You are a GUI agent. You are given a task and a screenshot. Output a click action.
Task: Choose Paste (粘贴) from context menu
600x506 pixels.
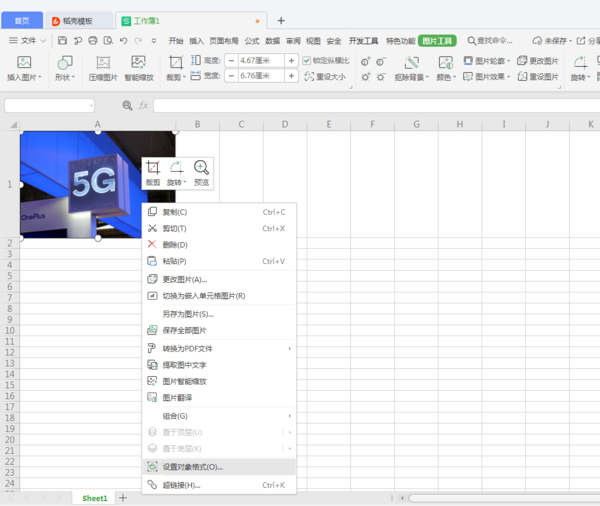[x=219, y=261]
